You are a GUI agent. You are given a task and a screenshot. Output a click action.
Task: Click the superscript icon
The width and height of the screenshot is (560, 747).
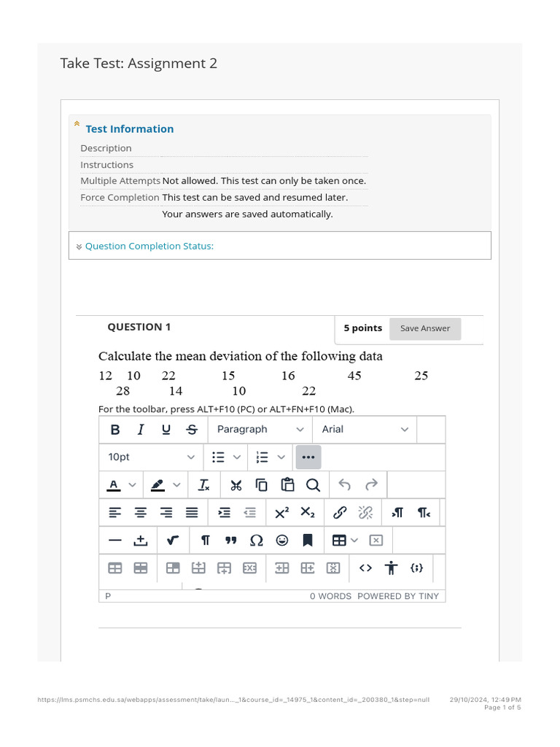pos(282,513)
